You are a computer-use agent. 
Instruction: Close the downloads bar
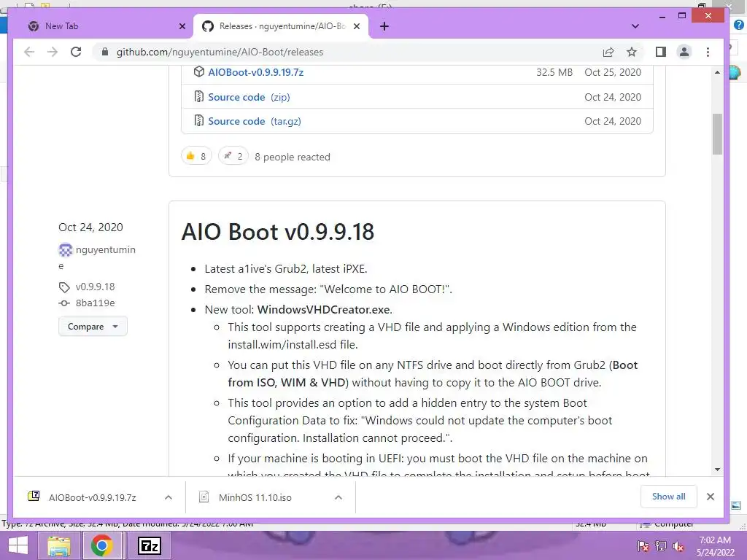pos(711,497)
